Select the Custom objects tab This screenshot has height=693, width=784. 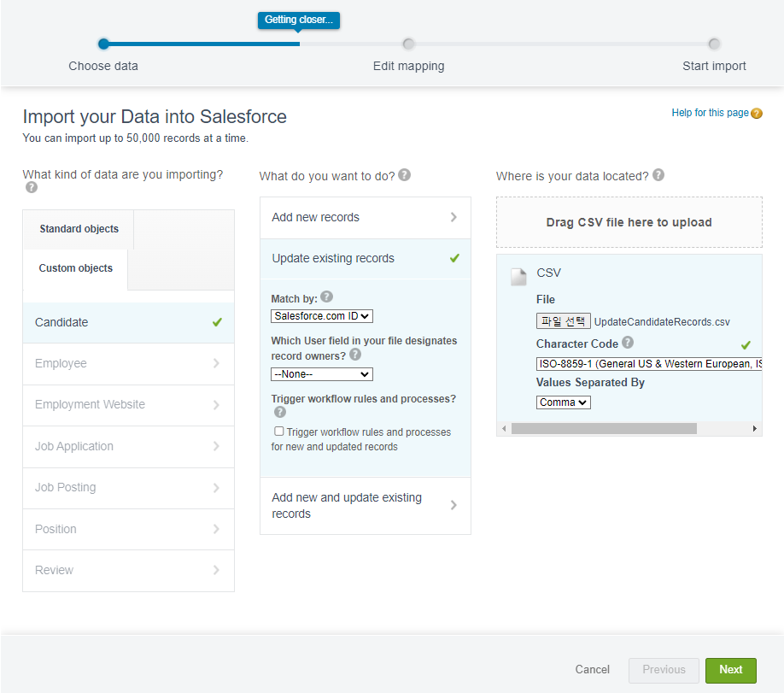75,268
